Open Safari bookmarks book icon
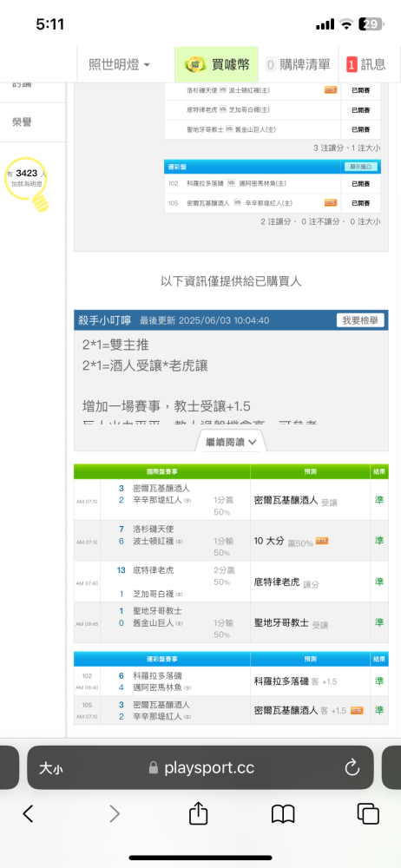 coord(282,814)
